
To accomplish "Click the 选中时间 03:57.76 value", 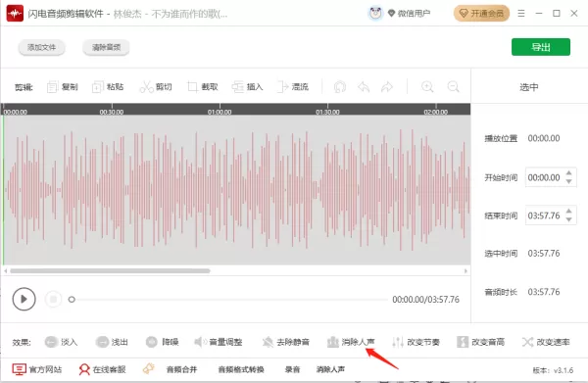I will (544, 254).
